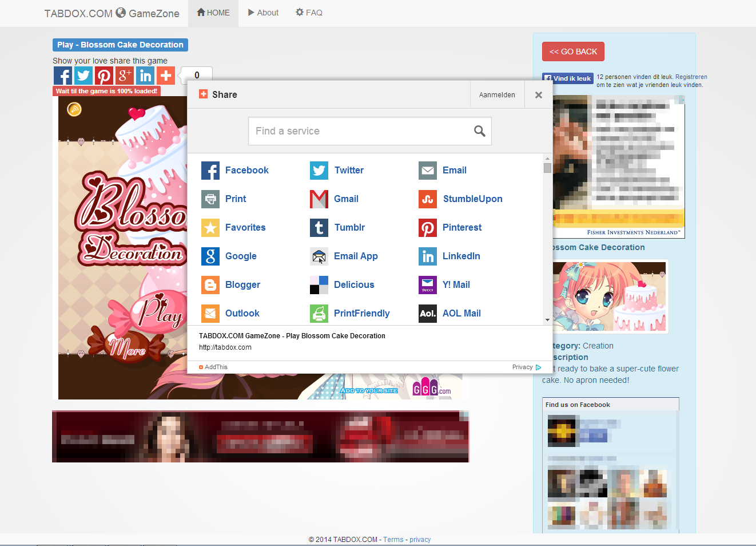Screen dimensions: 756x546
Task: Share to Tumblr
Action: (x=337, y=228)
